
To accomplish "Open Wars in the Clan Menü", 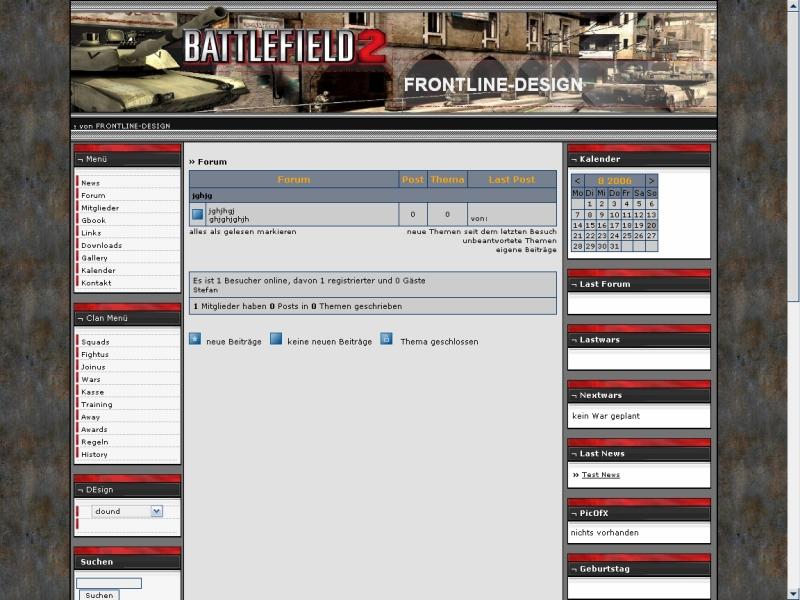I will 91,380.
